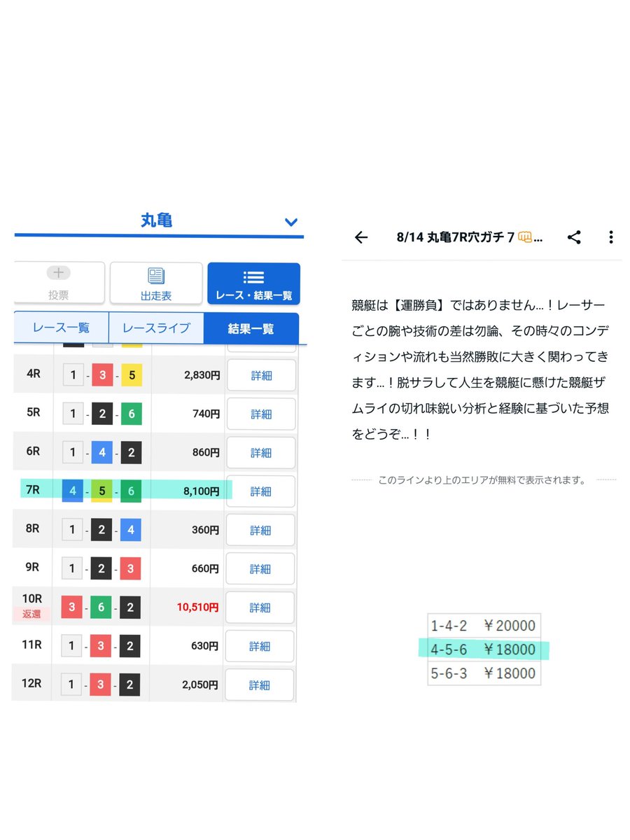The image size is (630, 840).
Task: Open 詳細 for race 9R
Action: click(x=261, y=569)
